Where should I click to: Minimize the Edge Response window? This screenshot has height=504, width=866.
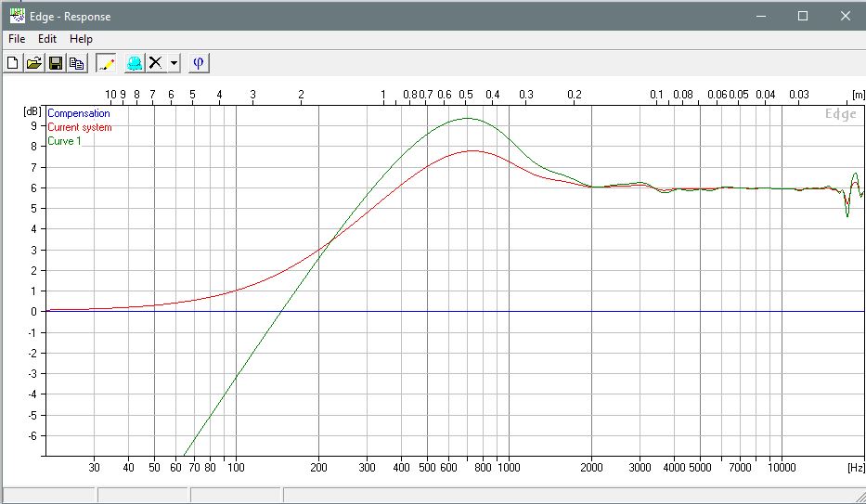click(x=761, y=16)
